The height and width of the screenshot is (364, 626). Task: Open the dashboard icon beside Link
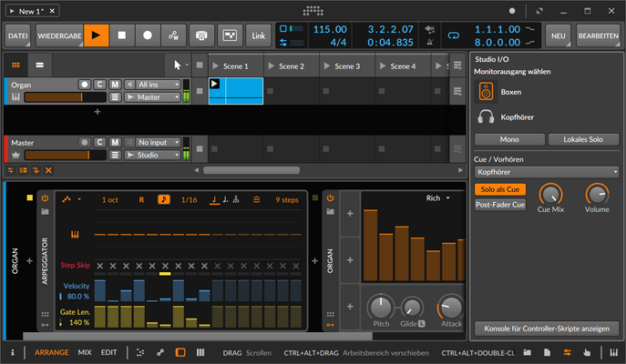230,35
